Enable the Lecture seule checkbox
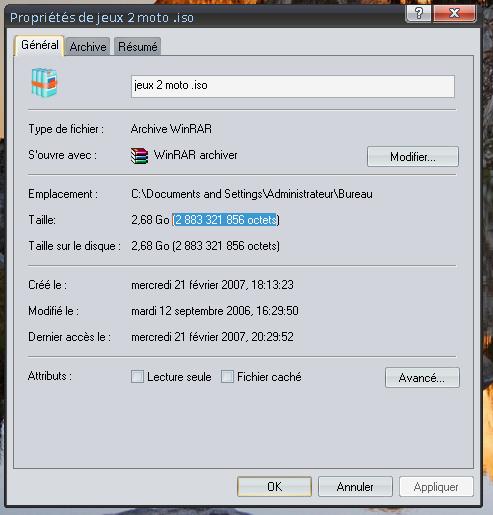 (137, 377)
